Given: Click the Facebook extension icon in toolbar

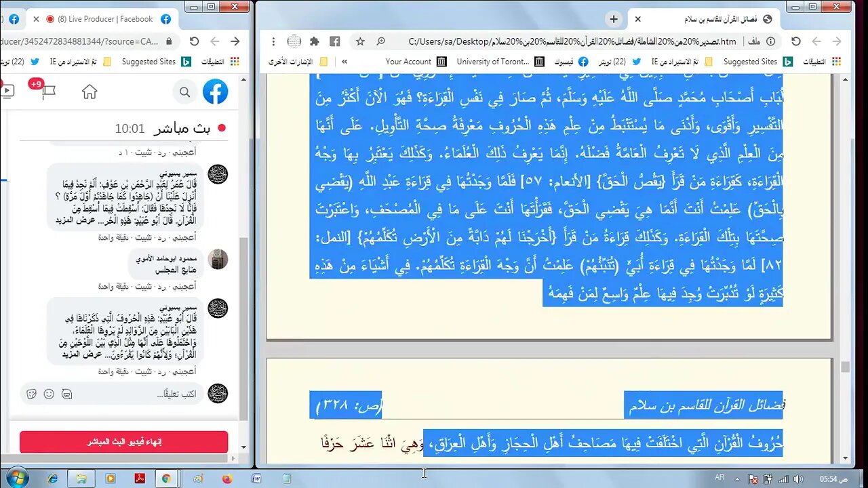Looking at the screenshot, I should [334, 41].
